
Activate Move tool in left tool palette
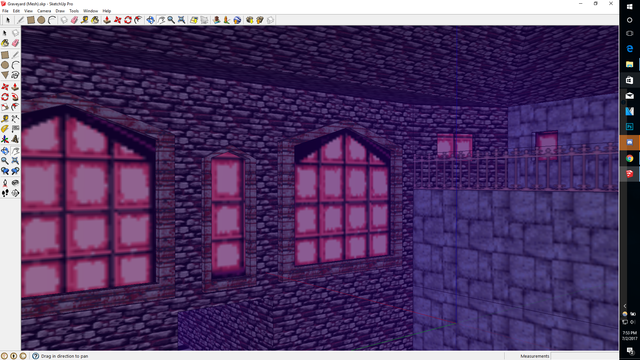(x=5, y=87)
